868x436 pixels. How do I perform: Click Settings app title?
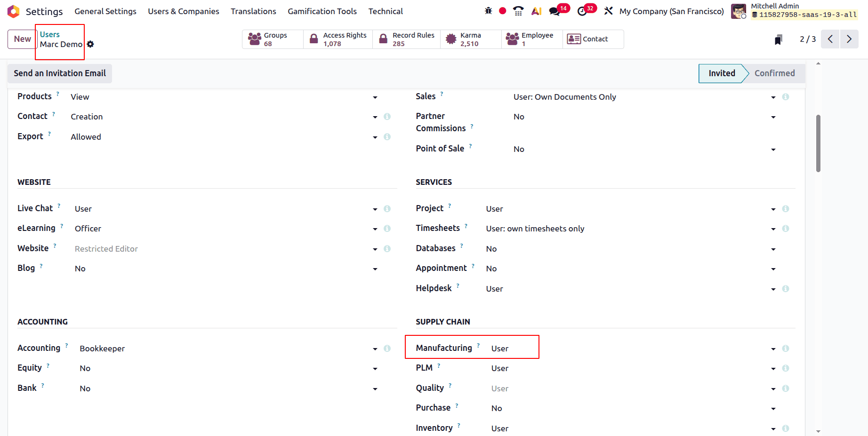(44, 11)
